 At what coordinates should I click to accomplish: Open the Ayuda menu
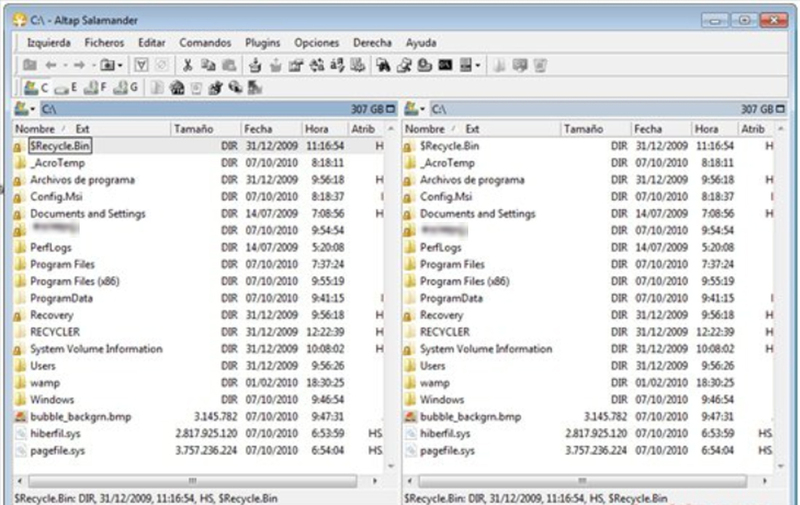tap(421, 43)
